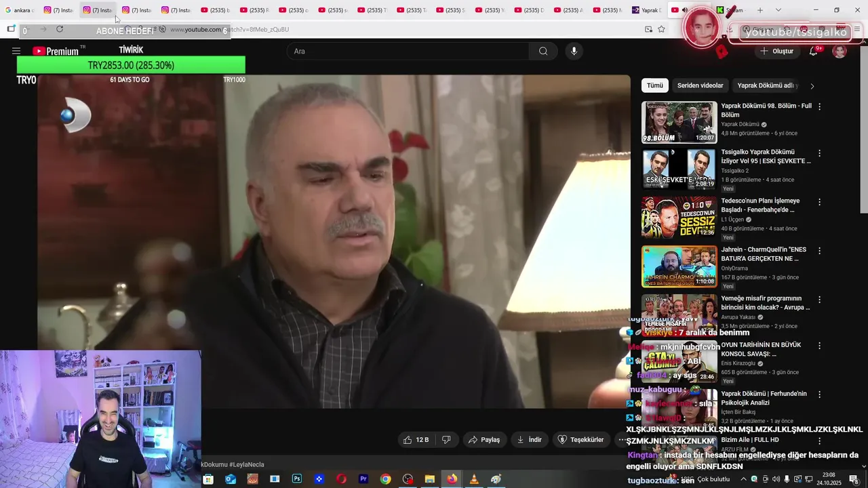The width and height of the screenshot is (868, 488).
Task: Click into the Ara search field
Action: [x=408, y=51]
